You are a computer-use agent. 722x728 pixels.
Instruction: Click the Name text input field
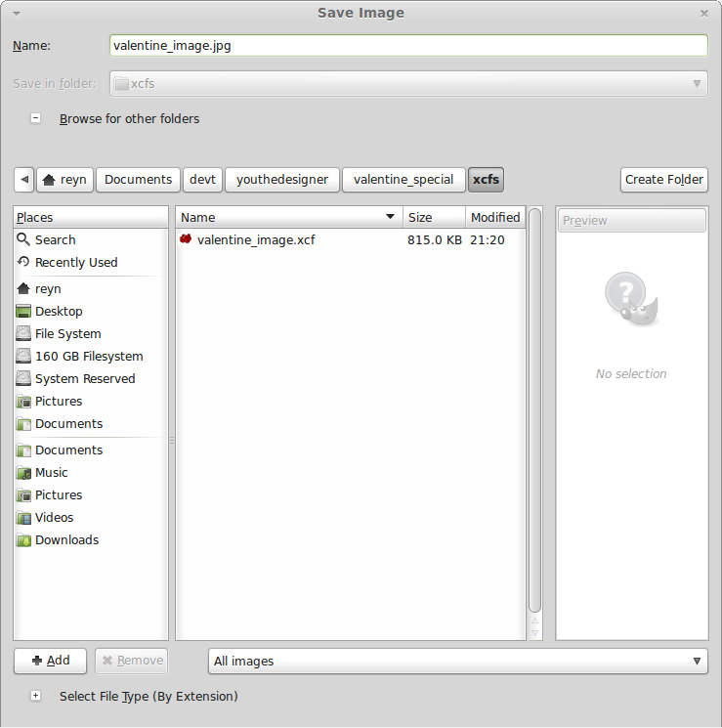[408, 45]
